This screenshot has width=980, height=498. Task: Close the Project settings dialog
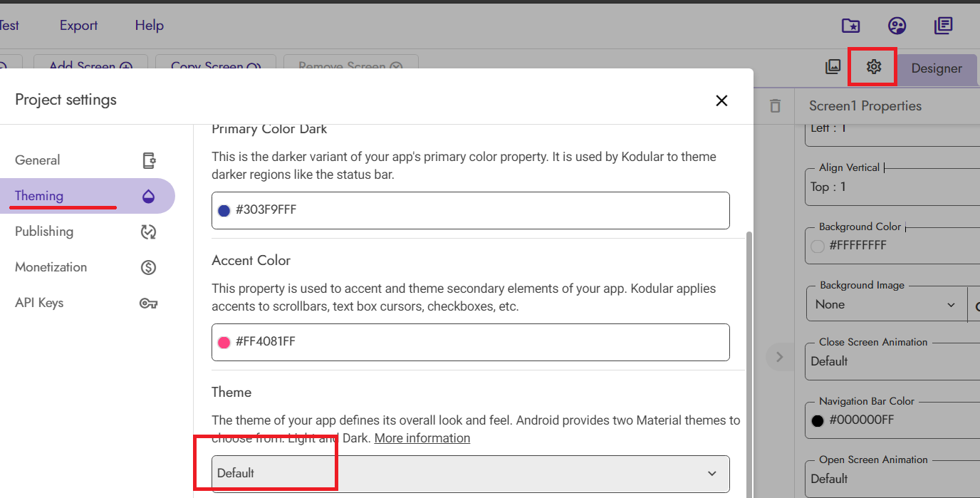point(721,100)
